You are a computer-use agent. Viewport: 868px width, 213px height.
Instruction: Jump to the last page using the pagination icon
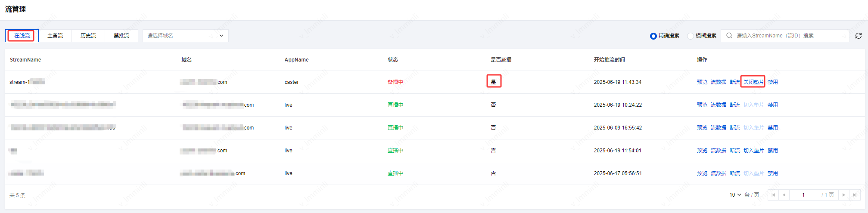coord(855,195)
